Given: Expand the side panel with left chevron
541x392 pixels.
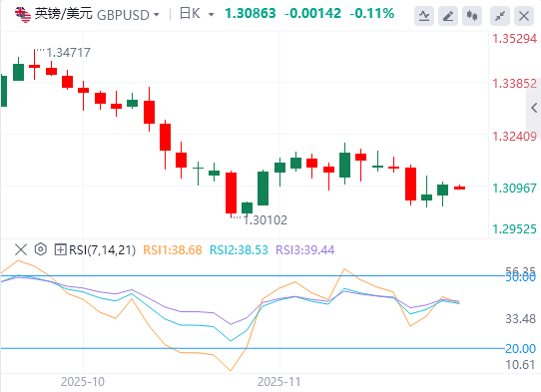Looking at the screenshot, I should click(x=534, y=108).
